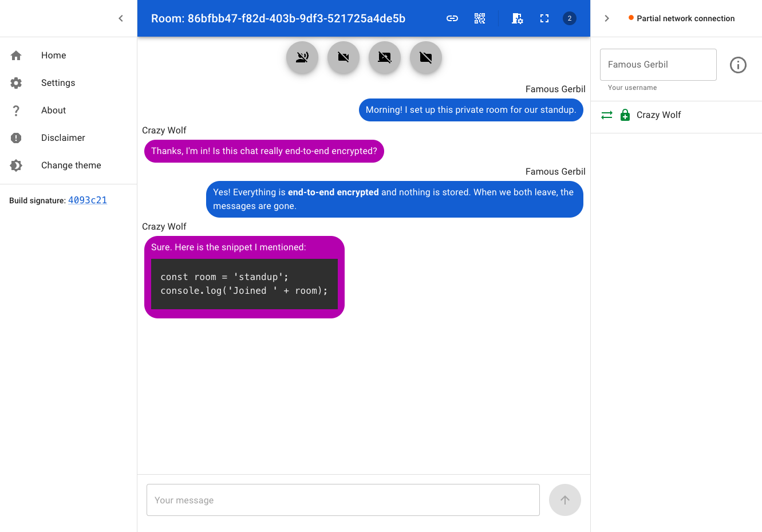Start screen sharing
This screenshot has width=762, height=532.
(385, 57)
